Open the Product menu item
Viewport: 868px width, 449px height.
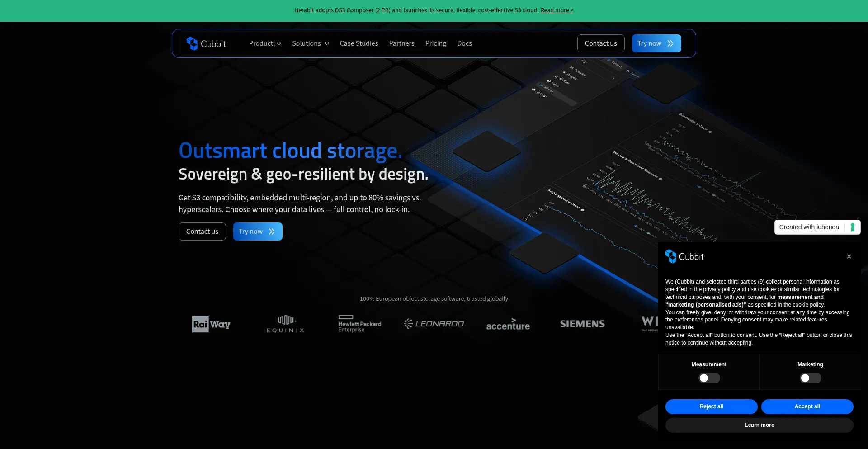(x=261, y=43)
